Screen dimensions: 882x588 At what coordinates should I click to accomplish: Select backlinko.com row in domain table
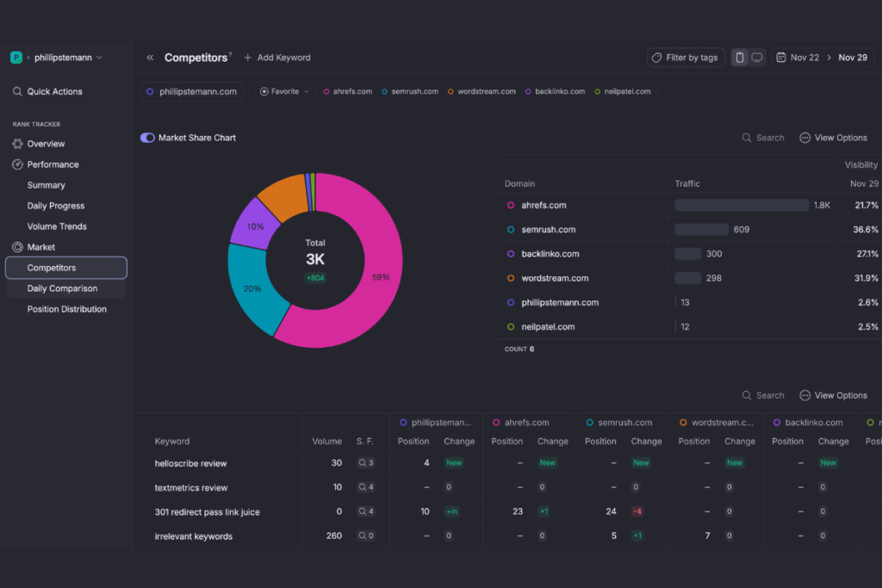689,253
